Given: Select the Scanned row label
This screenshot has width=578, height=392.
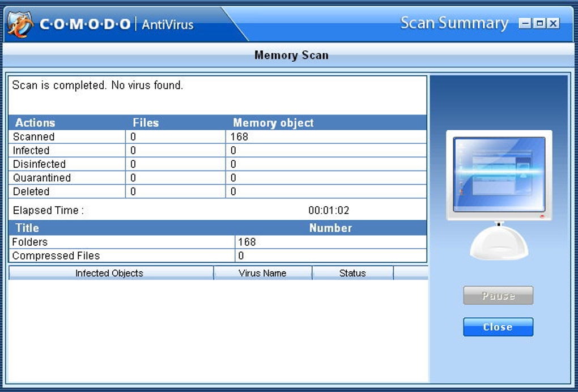Looking at the screenshot, I should [33, 137].
